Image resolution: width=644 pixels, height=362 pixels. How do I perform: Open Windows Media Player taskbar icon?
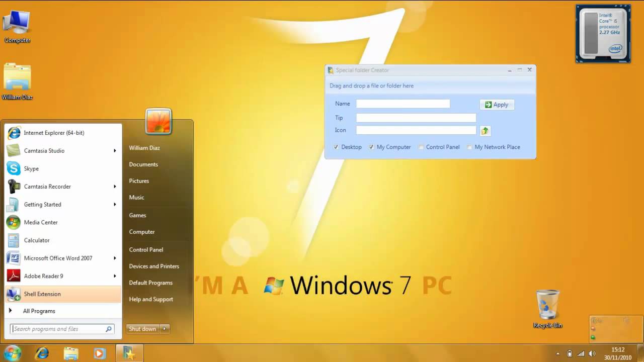pyautogui.click(x=99, y=353)
